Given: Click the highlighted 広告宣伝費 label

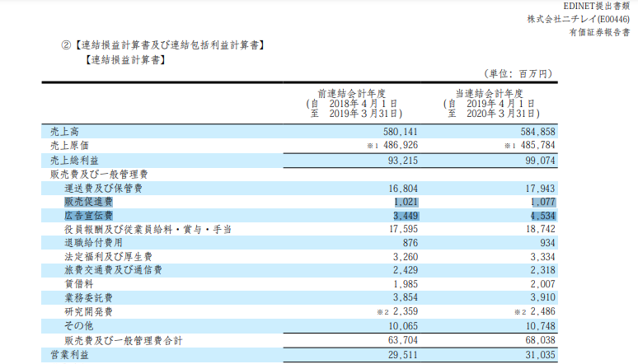Looking at the screenshot, I should coord(89,216).
